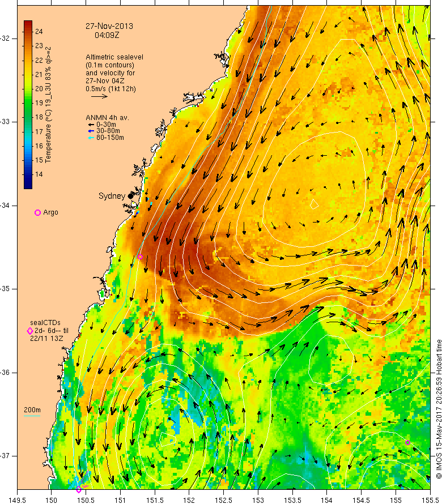Click the colour bar at the 20 degree level
Screen dimensions: 442x504
(28, 89)
